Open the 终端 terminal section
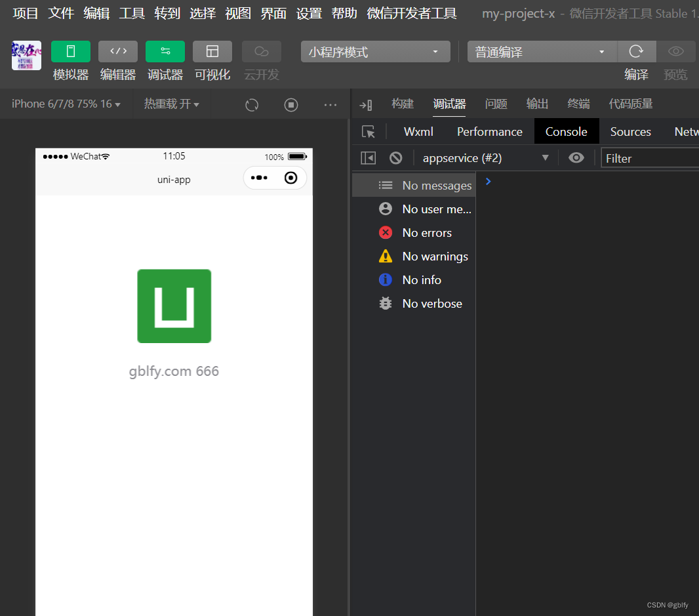 click(578, 103)
